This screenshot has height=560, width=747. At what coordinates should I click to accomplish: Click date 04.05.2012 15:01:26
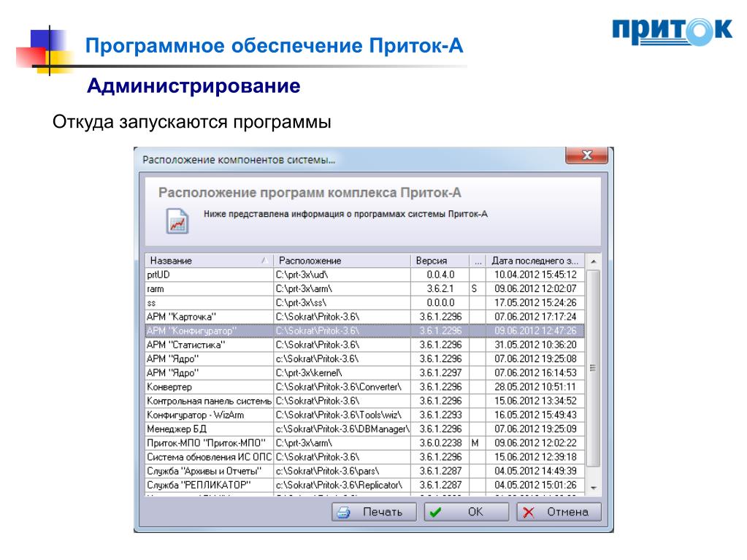click(x=535, y=486)
